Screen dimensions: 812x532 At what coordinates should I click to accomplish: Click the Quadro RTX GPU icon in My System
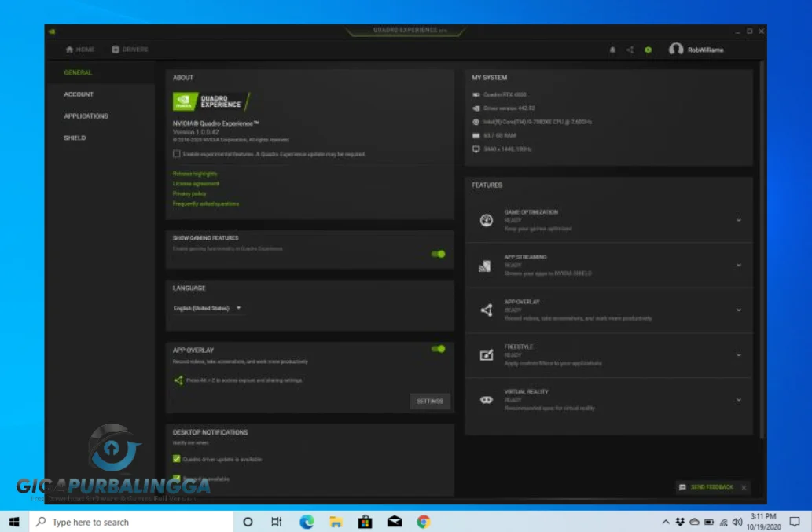click(x=476, y=95)
